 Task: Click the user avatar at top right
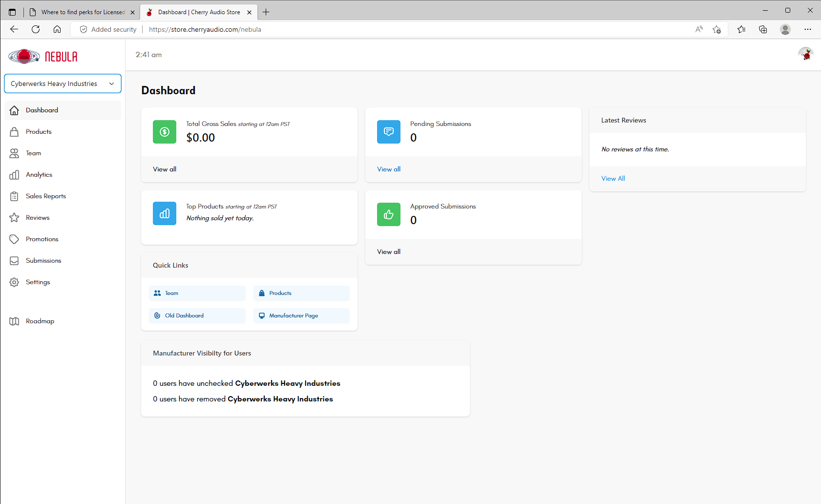point(805,55)
